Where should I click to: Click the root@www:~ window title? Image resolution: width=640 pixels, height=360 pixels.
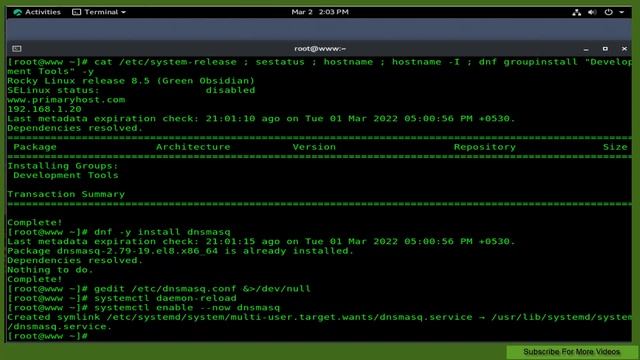[320, 49]
